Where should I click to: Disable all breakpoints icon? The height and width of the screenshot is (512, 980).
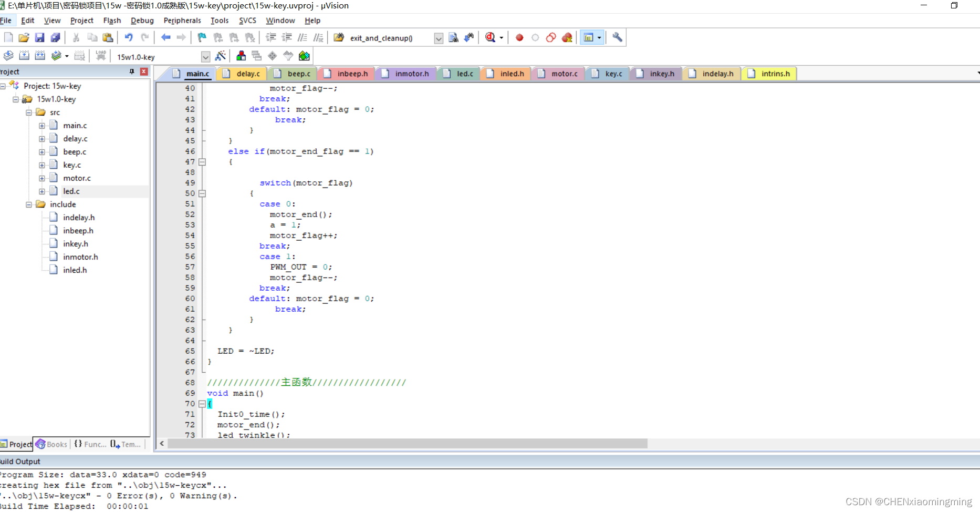coord(551,37)
